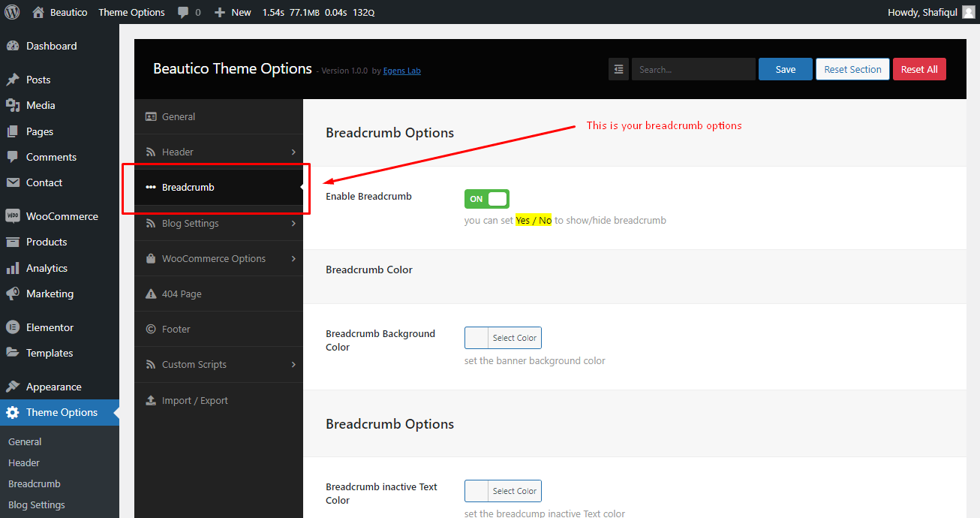The width and height of the screenshot is (980, 518).
Task: Open the Custom Scripts tab
Action: (218, 364)
